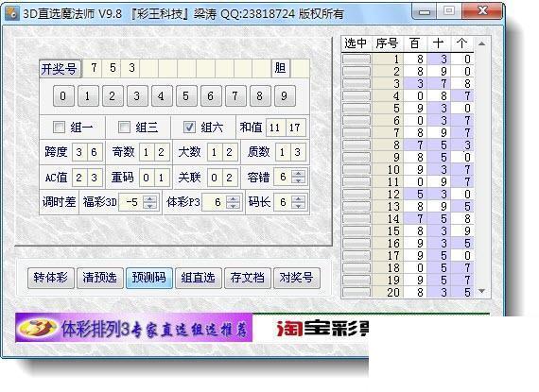
Task: Decrease the 福彩3D time offset
Action: click(149, 206)
